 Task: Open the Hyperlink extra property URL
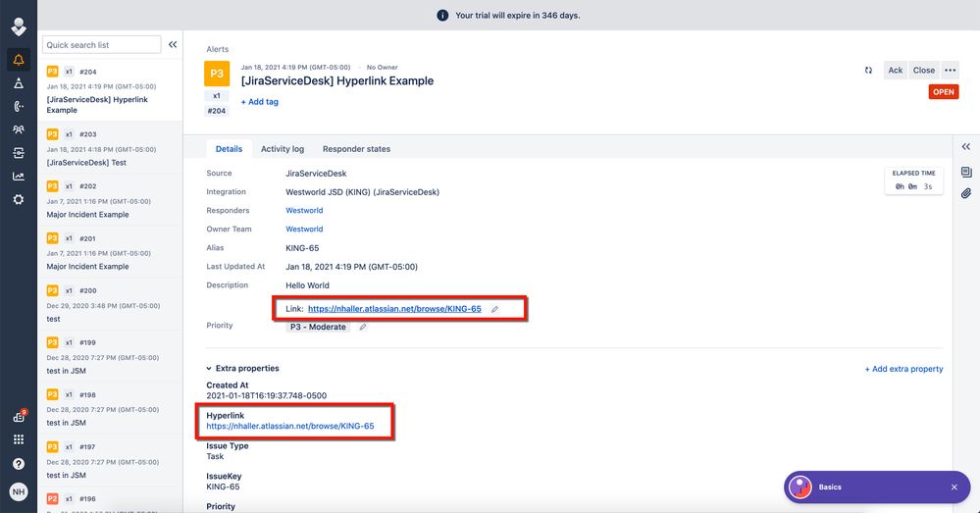point(290,426)
